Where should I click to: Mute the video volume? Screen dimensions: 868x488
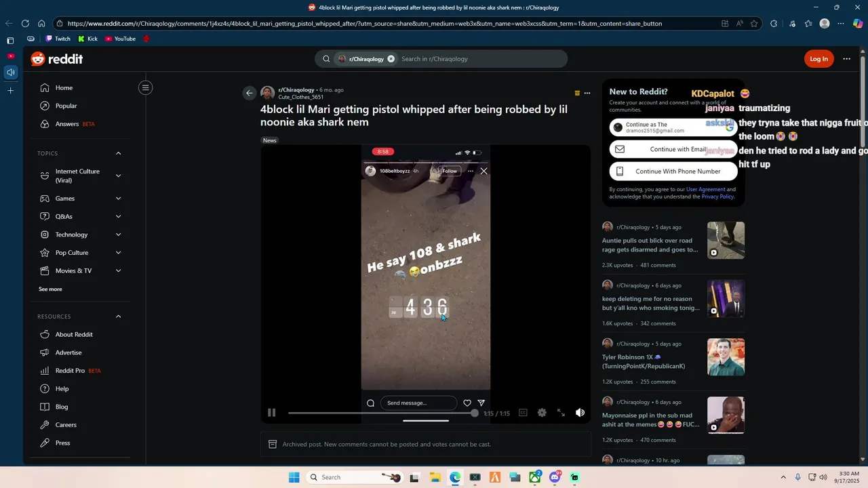(580, 413)
